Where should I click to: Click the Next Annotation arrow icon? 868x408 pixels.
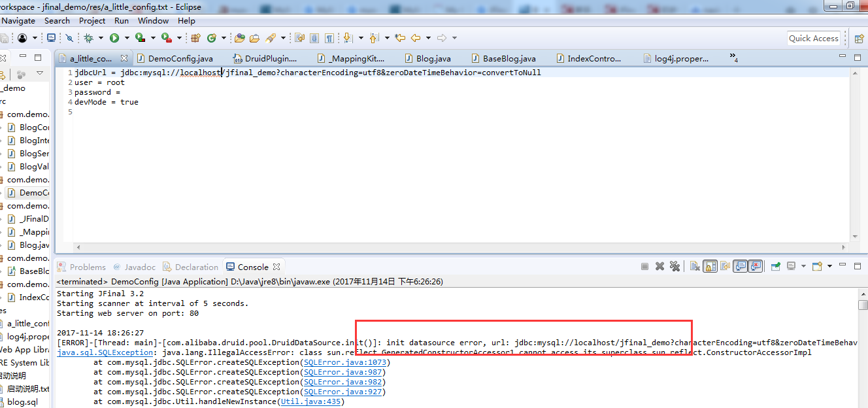pyautogui.click(x=348, y=38)
